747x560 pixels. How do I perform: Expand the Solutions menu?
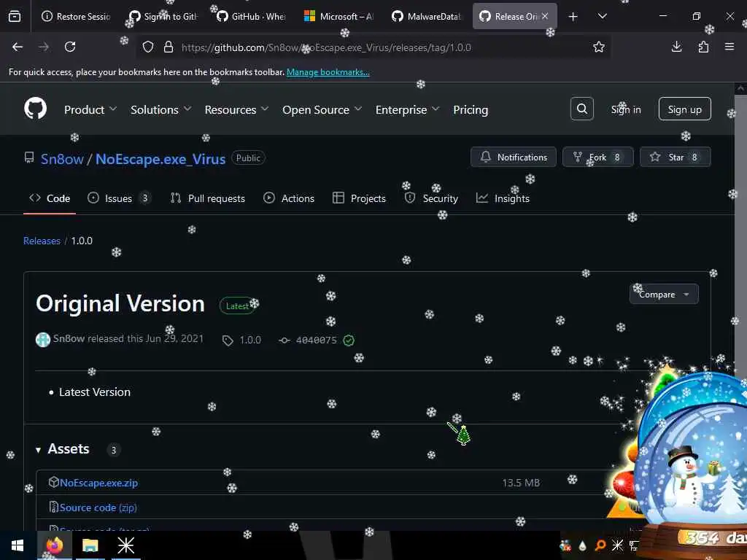(161, 109)
